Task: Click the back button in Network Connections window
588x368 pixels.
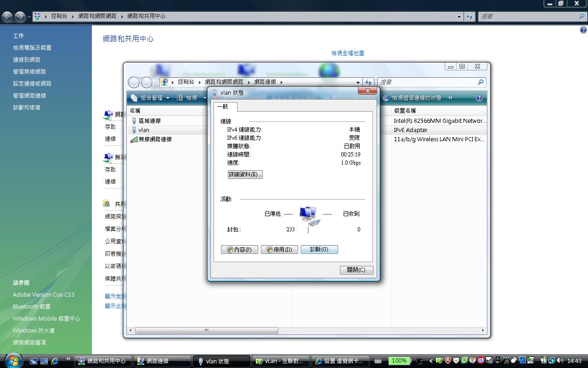Action: pyautogui.click(x=134, y=82)
